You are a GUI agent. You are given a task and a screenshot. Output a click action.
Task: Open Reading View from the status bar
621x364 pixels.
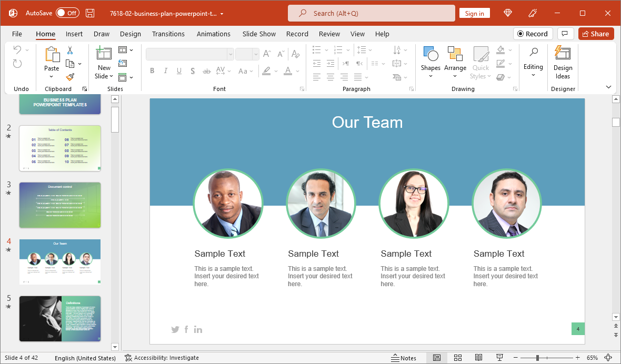(478, 358)
